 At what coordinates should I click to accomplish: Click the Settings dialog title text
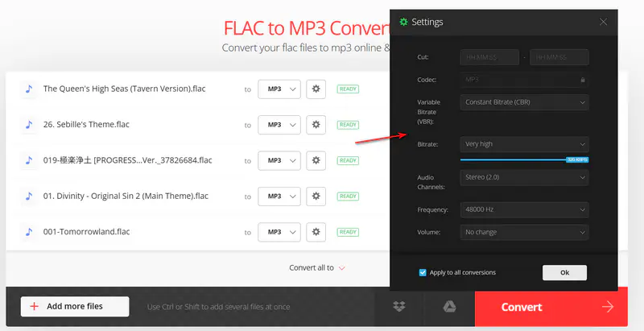(x=427, y=22)
